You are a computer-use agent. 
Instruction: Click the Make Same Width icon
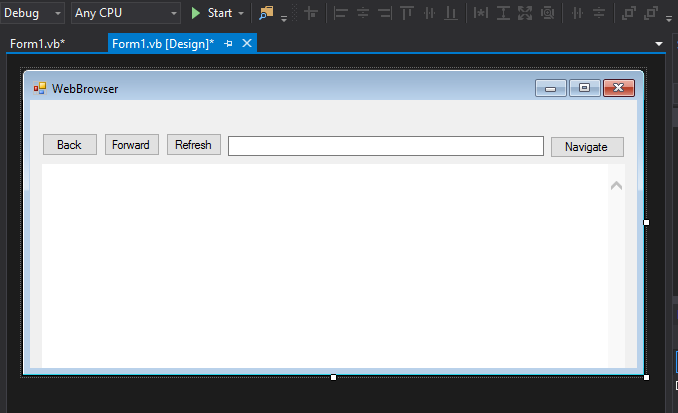(481, 13)
